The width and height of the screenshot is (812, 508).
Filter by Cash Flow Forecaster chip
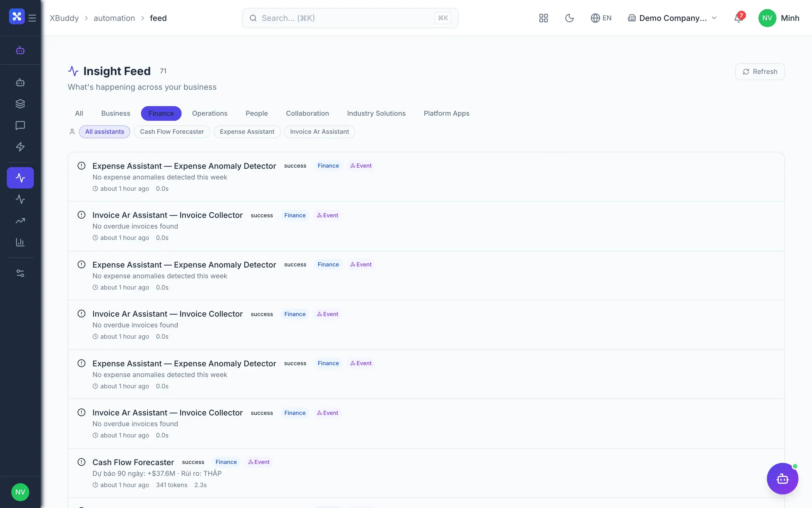click(x=172, y=132)
